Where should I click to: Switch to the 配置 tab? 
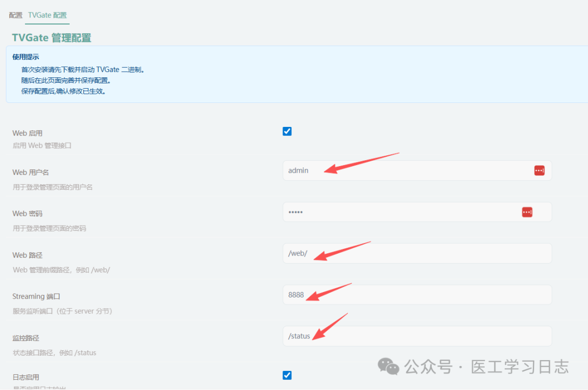[x=16, y=15]
